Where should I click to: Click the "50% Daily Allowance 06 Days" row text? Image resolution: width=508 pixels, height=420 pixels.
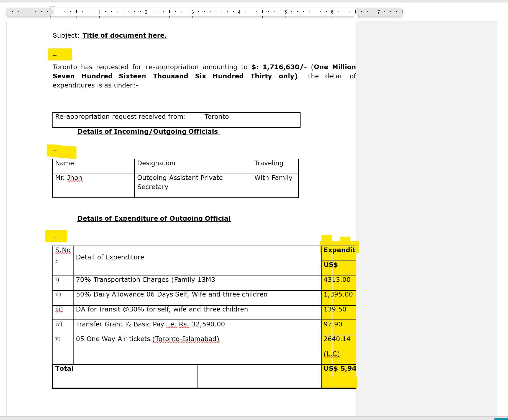tap(172, 294)
